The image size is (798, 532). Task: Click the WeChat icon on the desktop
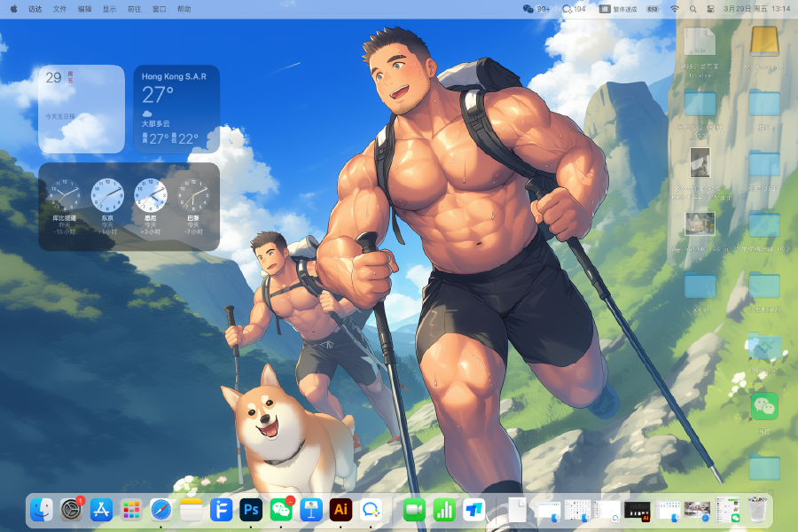coord(764,407)
